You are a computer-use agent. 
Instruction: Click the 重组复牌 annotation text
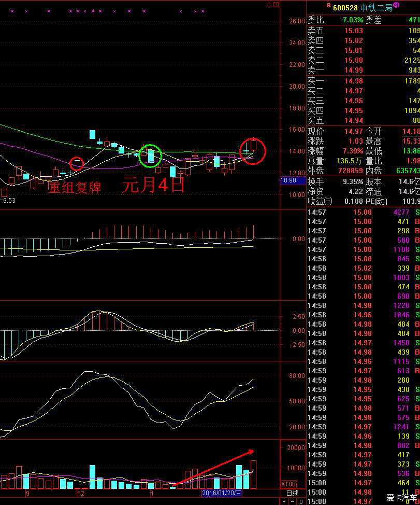tap(74, 187)
